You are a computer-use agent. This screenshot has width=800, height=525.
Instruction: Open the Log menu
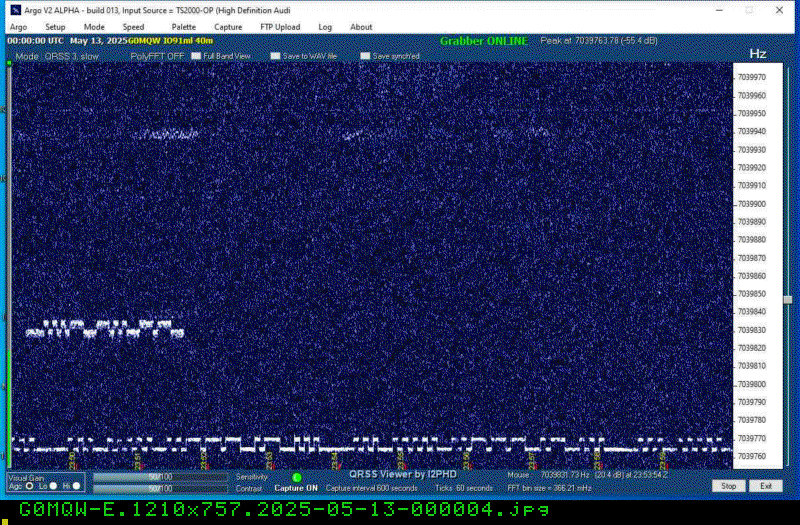[325, 27]
